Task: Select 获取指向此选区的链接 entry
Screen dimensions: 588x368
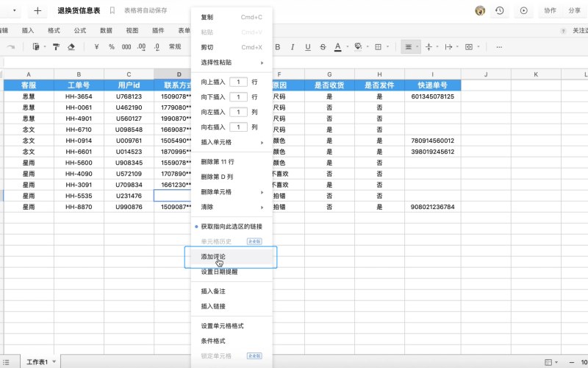Action: click(x=232, y=227)
